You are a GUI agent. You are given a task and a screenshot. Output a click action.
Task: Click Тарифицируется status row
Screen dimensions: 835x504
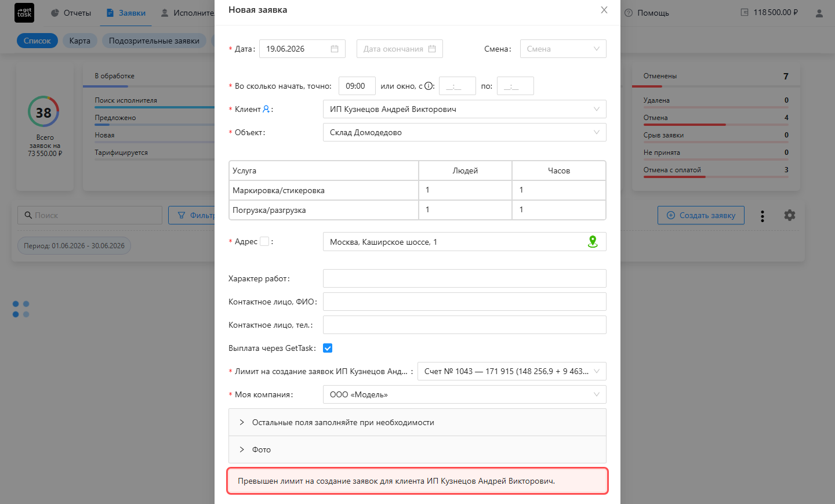[x=154, y=154]
